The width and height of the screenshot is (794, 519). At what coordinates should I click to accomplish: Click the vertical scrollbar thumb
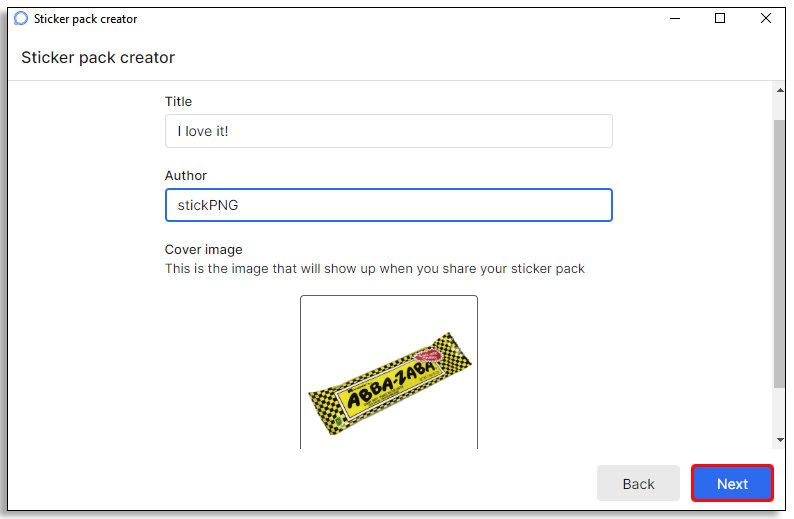780,250
